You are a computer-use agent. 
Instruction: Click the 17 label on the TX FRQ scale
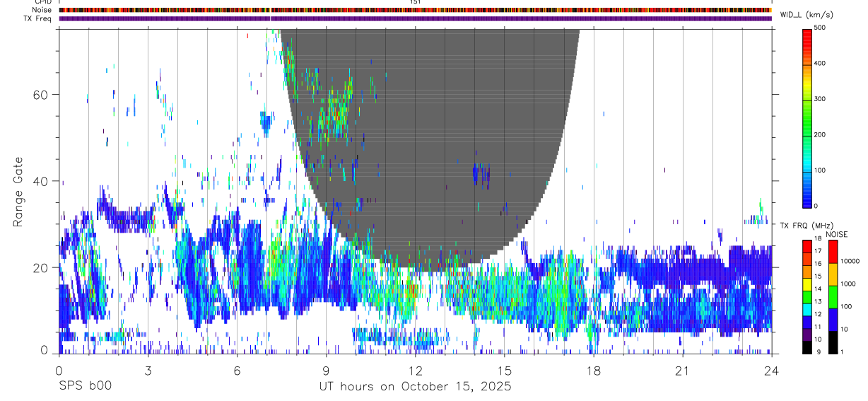click(x=819, y=251)
